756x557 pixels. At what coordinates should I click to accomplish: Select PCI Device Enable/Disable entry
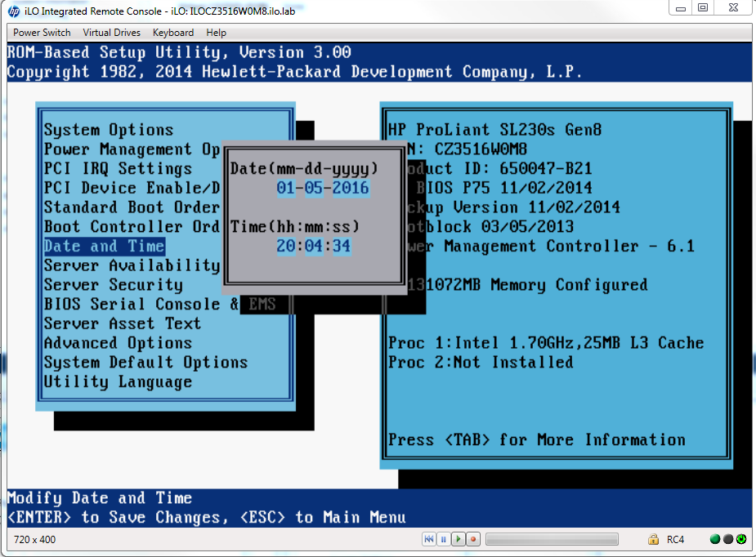tap(132, 188)
